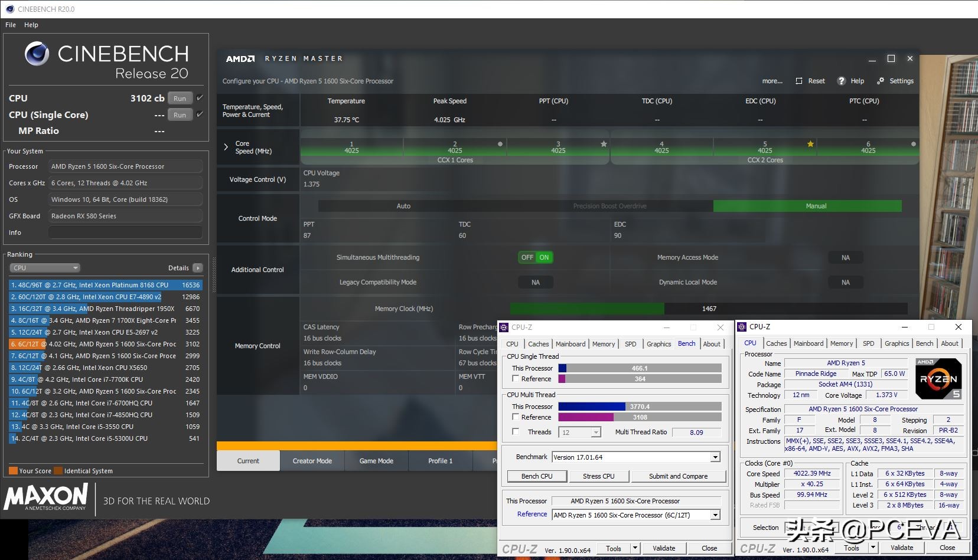Open the Benchmark version dropdown
The width and height of the screenshot is (978, 560).
click(715, 457)
